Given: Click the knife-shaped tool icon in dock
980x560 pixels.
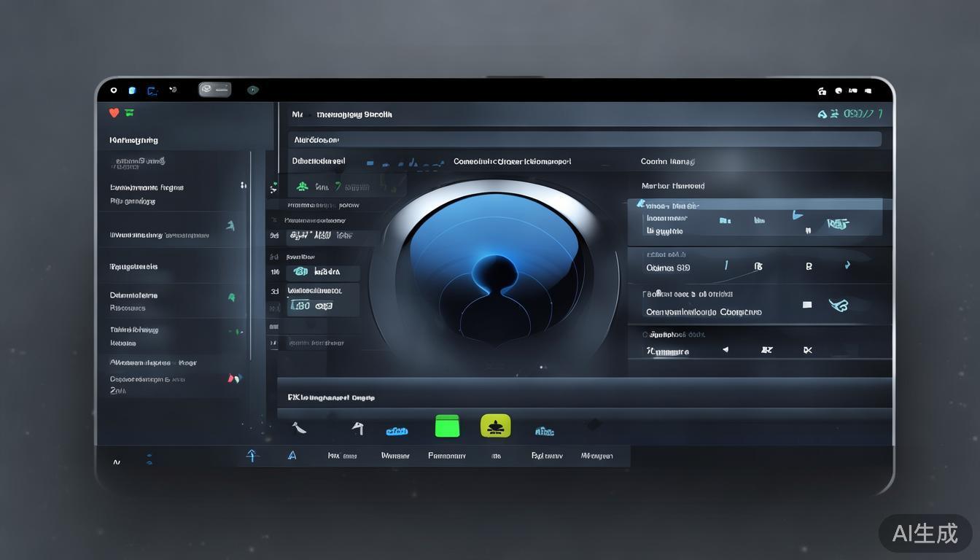Looking at the screenshot, I should 298,428.
